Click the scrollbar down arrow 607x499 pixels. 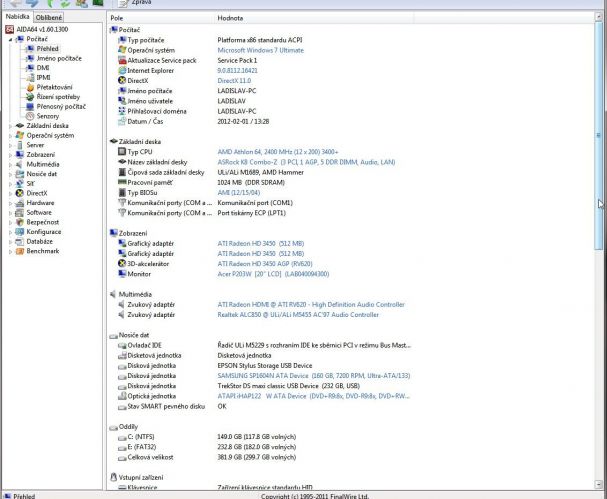[598, 484]
